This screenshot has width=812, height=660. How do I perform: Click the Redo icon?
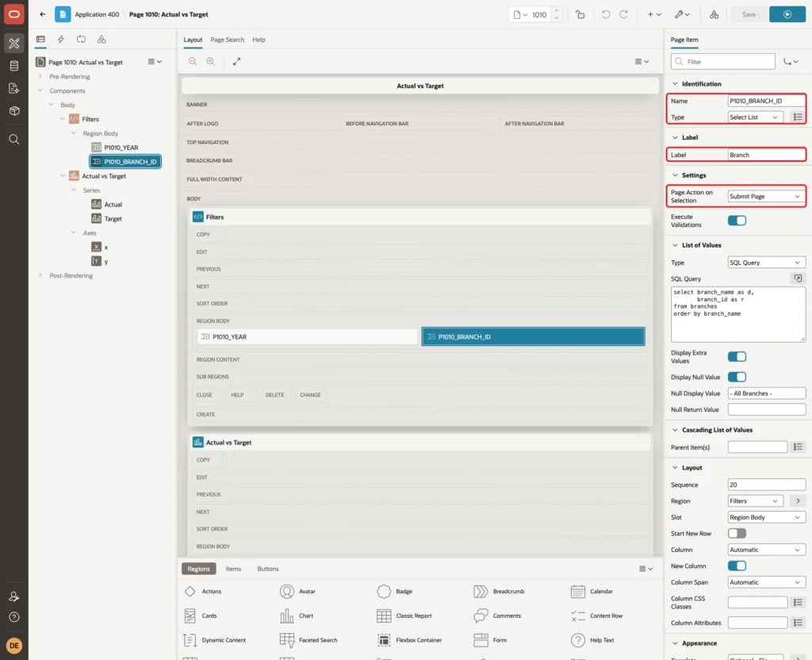point(623,14)
